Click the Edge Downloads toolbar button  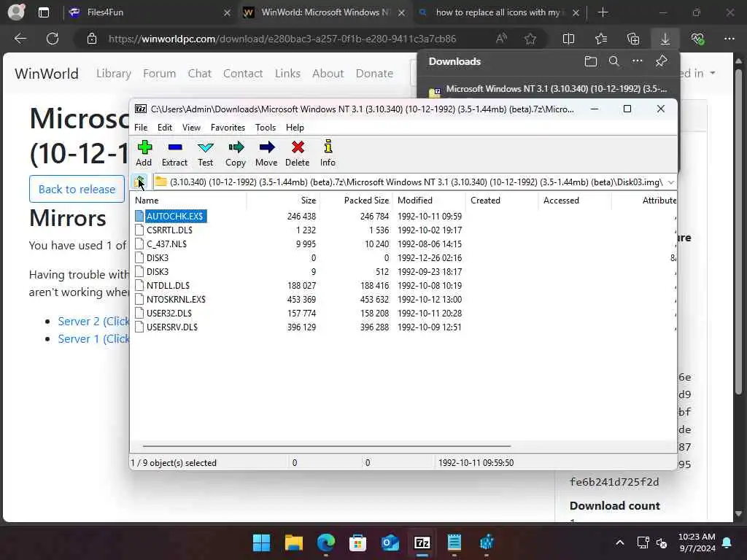click(665, 39)
